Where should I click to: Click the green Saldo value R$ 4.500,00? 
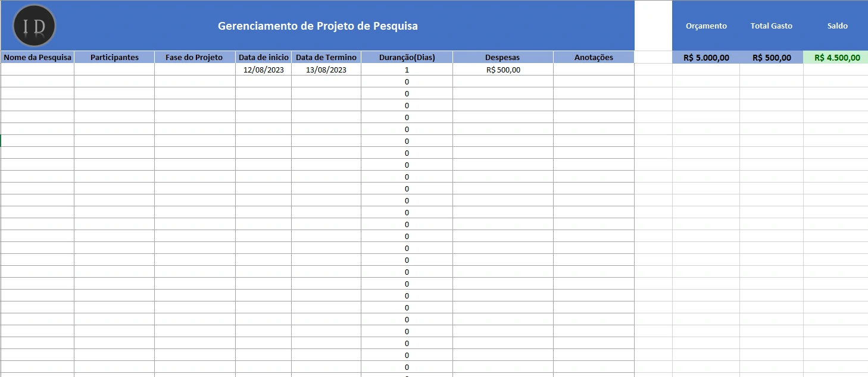point(835,57)
